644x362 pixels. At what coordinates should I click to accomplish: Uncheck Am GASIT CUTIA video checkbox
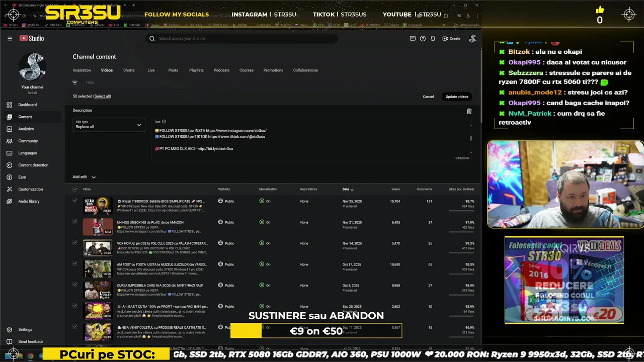point(75,306)
